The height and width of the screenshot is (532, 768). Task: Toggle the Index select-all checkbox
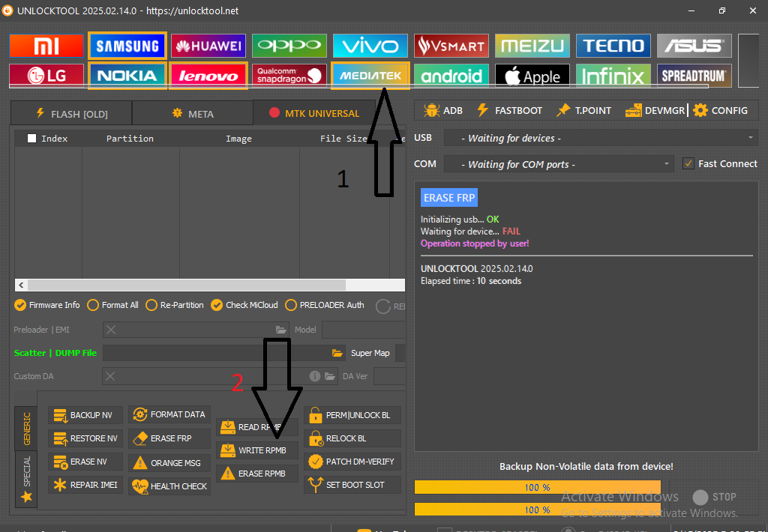pyautogui.click(x=31, y=139)
